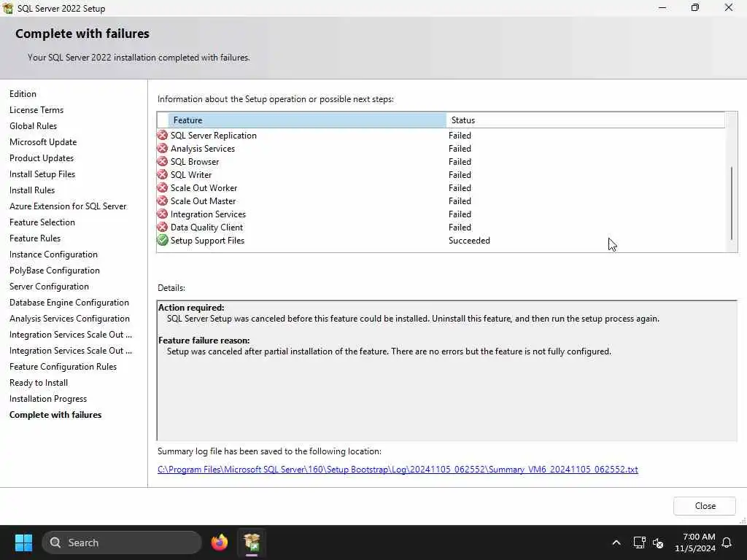Click the Instance Configuration step
Viewport: 747px width, 560px height.
point(53,254)
